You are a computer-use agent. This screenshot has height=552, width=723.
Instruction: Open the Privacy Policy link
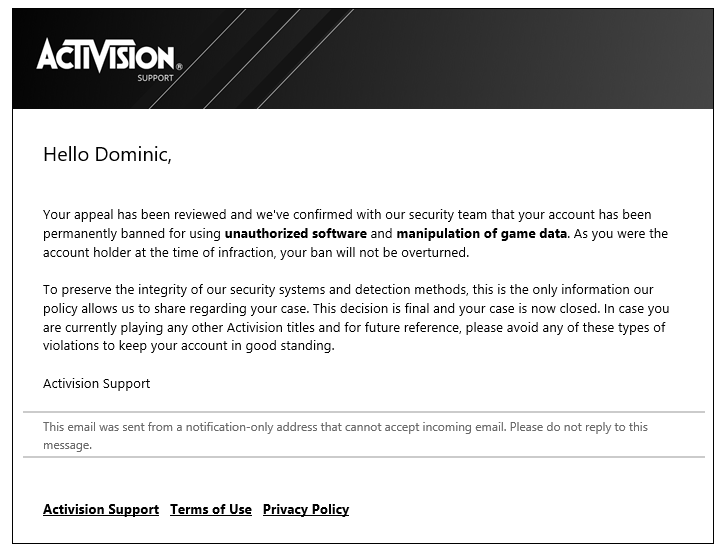coord(306,509)
